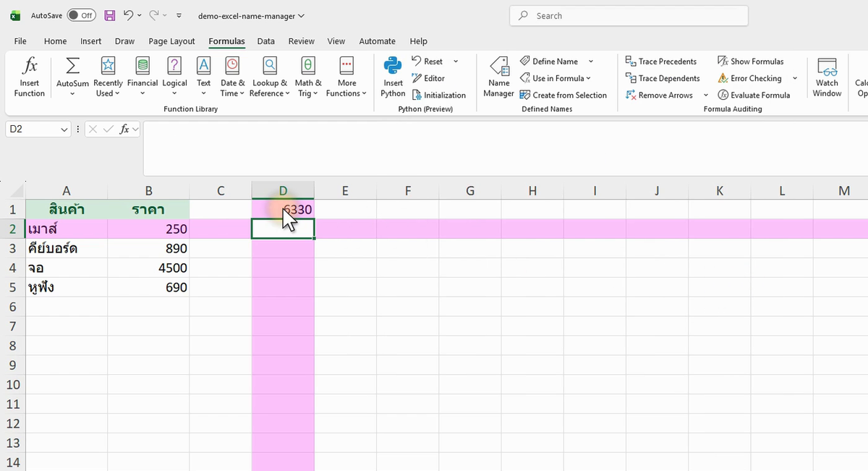Click the Excel app icon

(x=14, y=15)
